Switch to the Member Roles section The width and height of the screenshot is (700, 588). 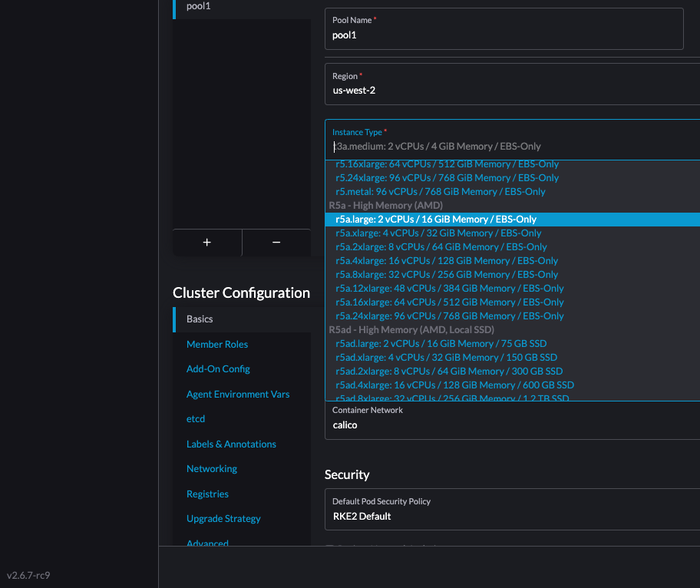point(217,344)
